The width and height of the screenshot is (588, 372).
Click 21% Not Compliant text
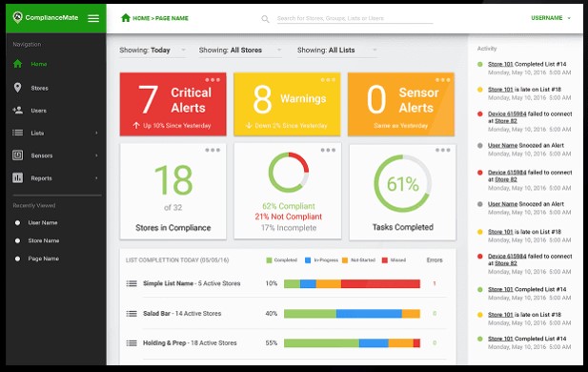[x=289, y=217]
